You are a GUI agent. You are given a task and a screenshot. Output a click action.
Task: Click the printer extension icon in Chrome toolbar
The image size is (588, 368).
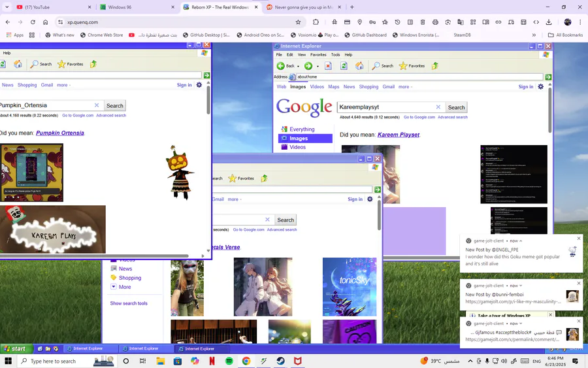[435, 22]
